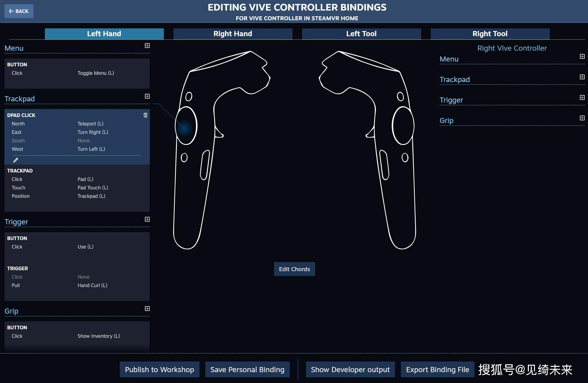Click Publish to Workshop
Image resolution: width=588 pixels, height=383 pixels.
coord(159,369)
